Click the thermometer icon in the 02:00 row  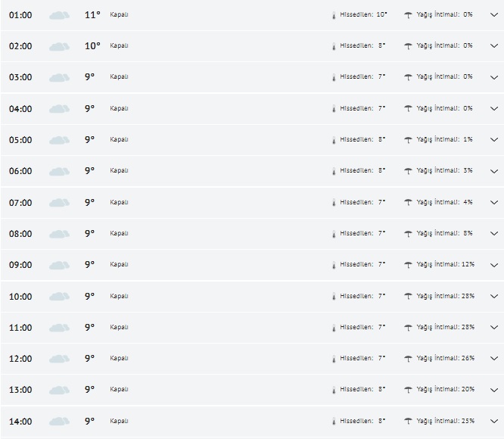click(x=333, y=46)
